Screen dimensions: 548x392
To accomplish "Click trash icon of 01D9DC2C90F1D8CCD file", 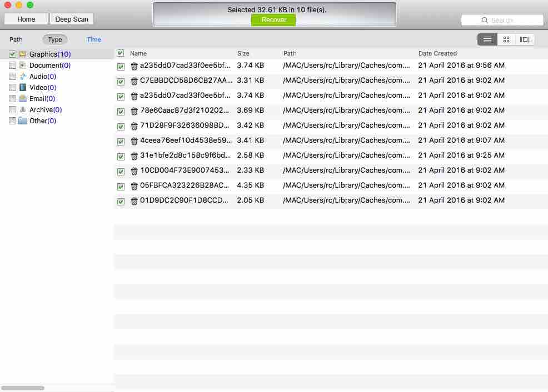I will click(134, 201).
